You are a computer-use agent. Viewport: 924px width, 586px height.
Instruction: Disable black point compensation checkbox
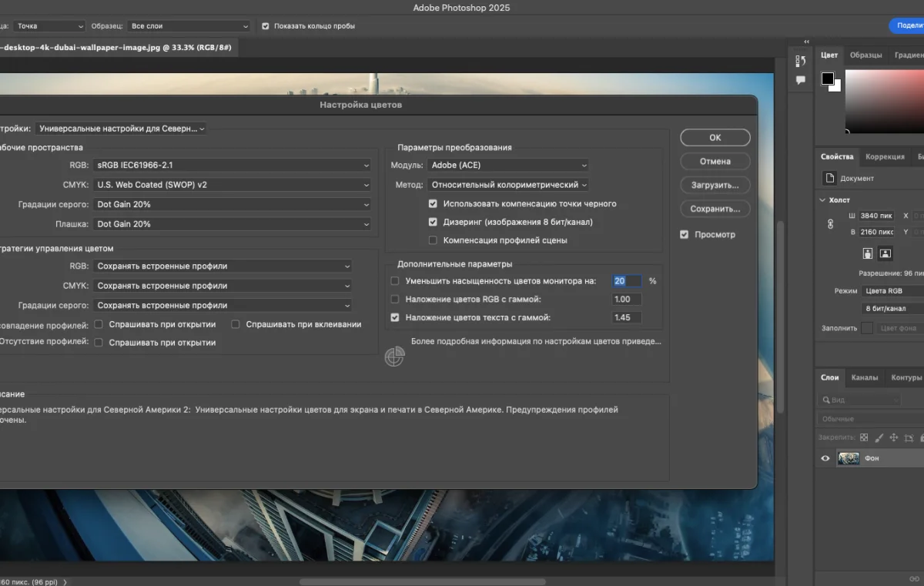click(433, 204)
